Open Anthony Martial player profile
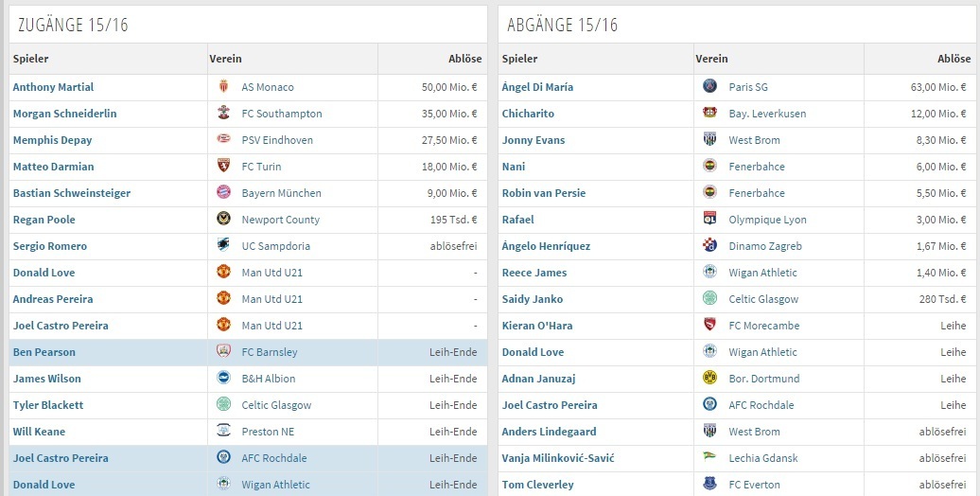The image size is (980, 496). (53, 87)
